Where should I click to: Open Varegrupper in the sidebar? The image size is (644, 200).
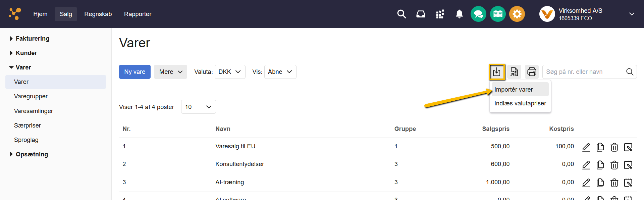pos(31,96)
